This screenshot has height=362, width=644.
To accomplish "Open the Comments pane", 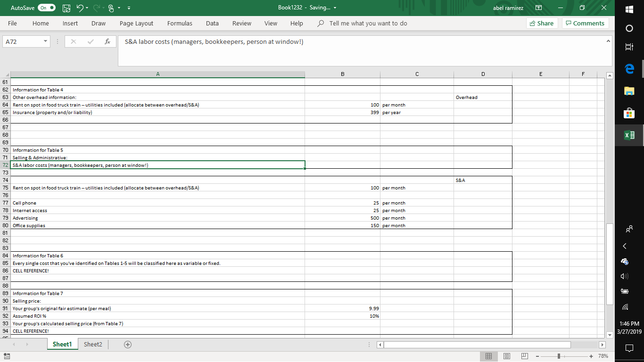I will [x=585, y=23].
